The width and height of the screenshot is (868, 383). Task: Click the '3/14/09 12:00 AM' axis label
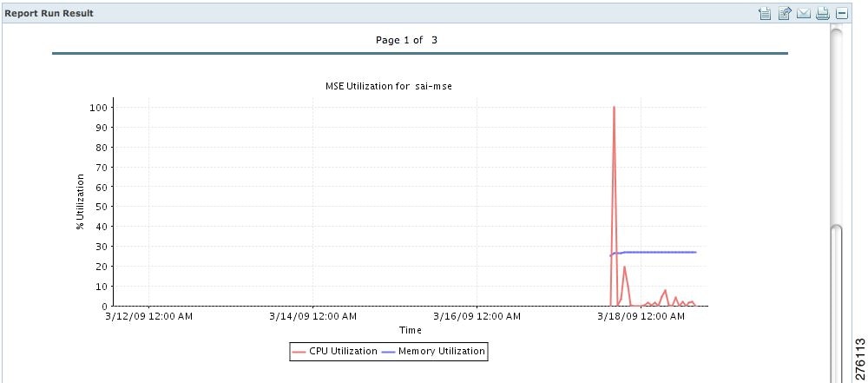point(312,316)
